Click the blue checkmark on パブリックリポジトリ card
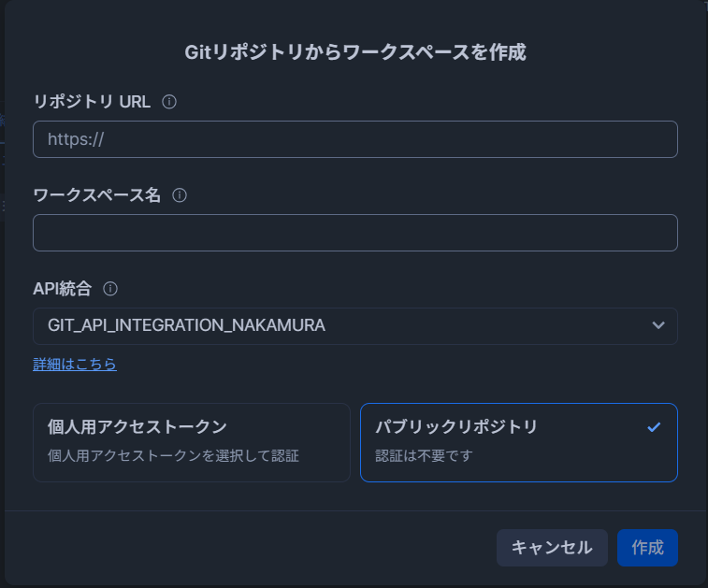 654,427
